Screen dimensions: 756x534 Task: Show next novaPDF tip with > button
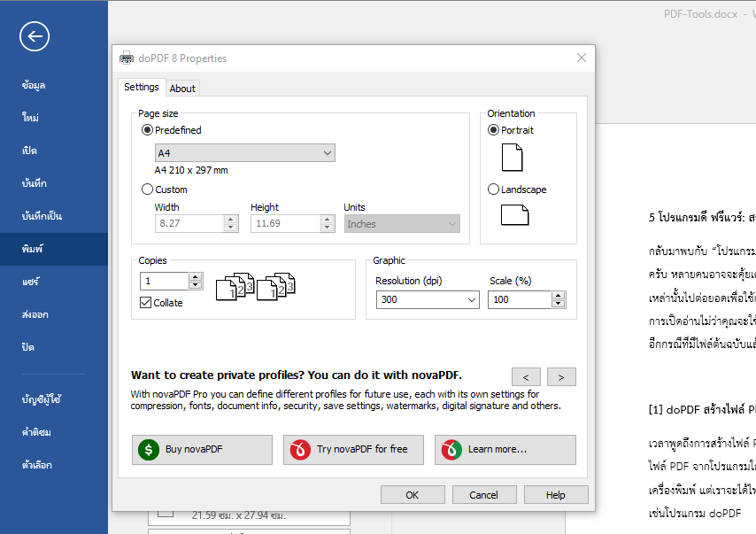coord(561,377)
